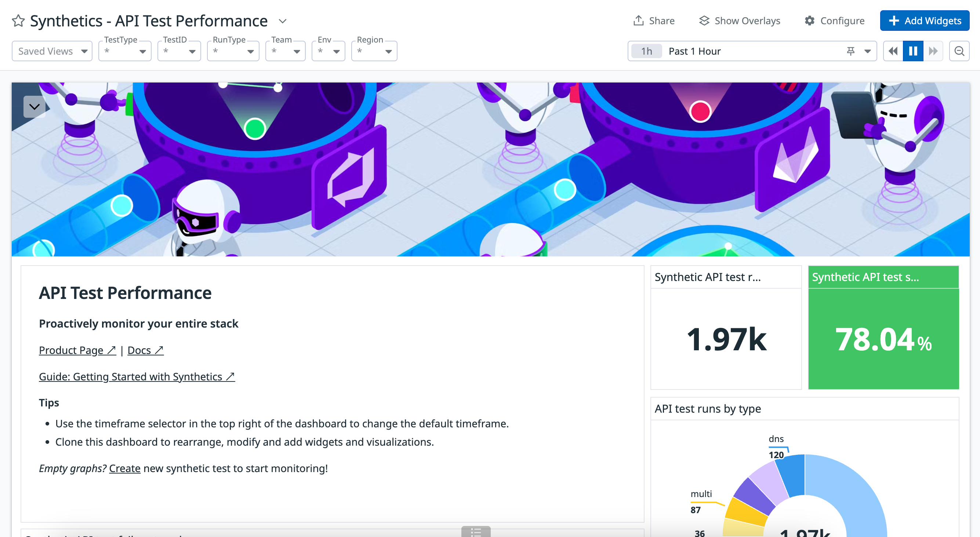Image resolution: width=980 pixels, height=537 pixels.
Task: Expand the RunType filter dropdown
Action: (233, 51)
